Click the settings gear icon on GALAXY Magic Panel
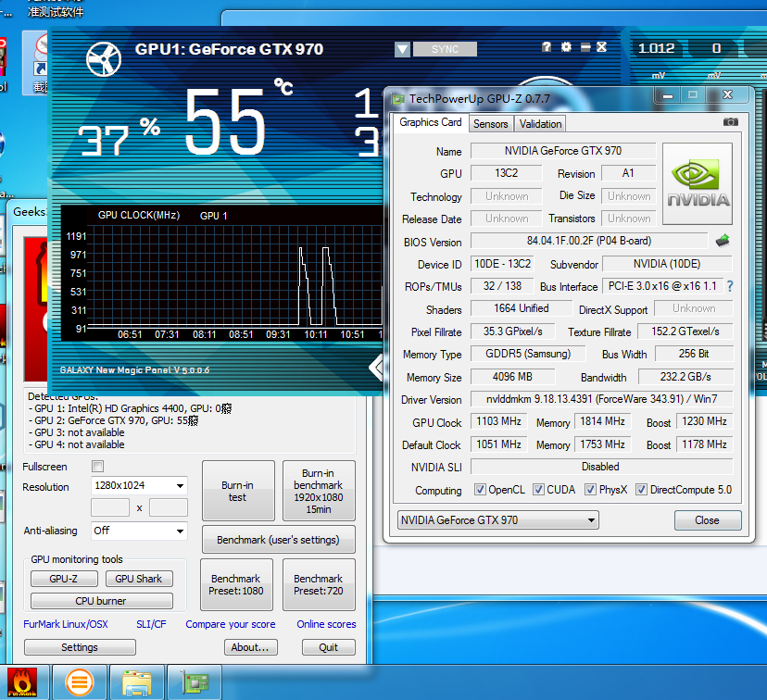 click(564, 48)
